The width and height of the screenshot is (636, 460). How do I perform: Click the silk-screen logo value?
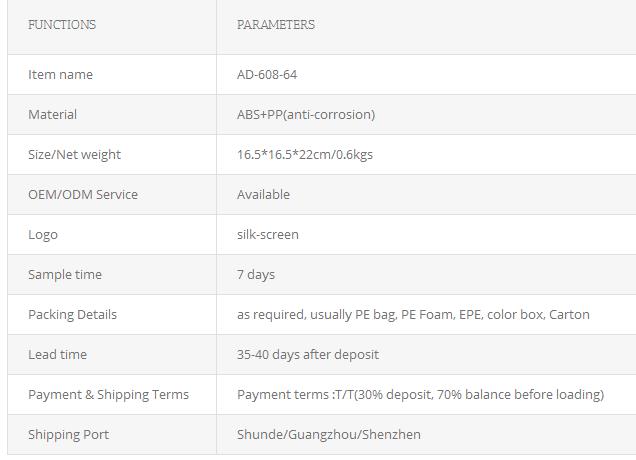[x=268, y=234]
